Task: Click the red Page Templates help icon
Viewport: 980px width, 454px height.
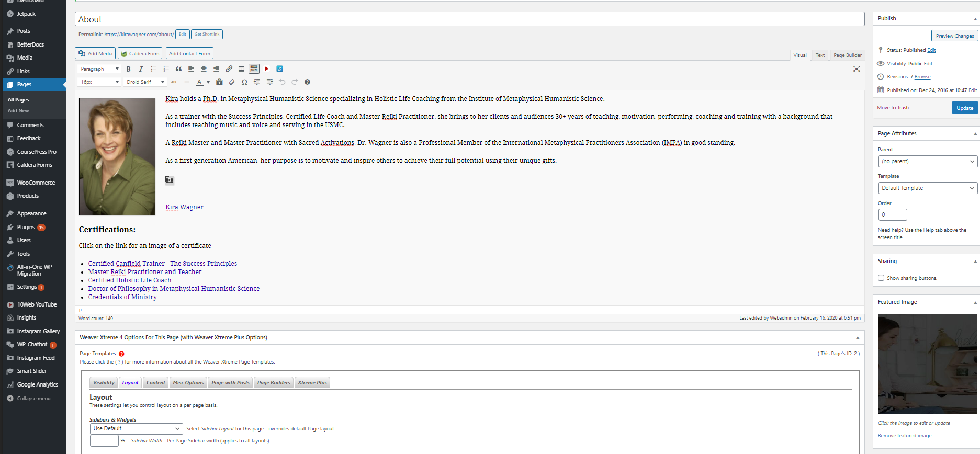Action: coord(121,354)
